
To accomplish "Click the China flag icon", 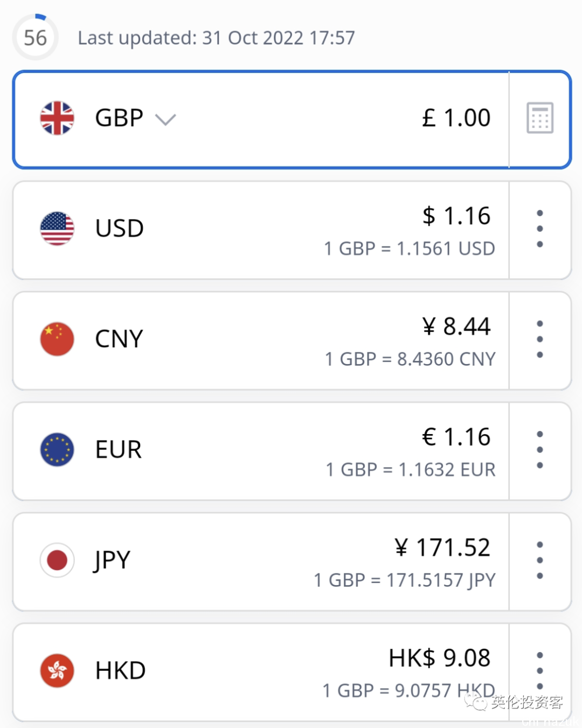I will [x=57, y=339].
